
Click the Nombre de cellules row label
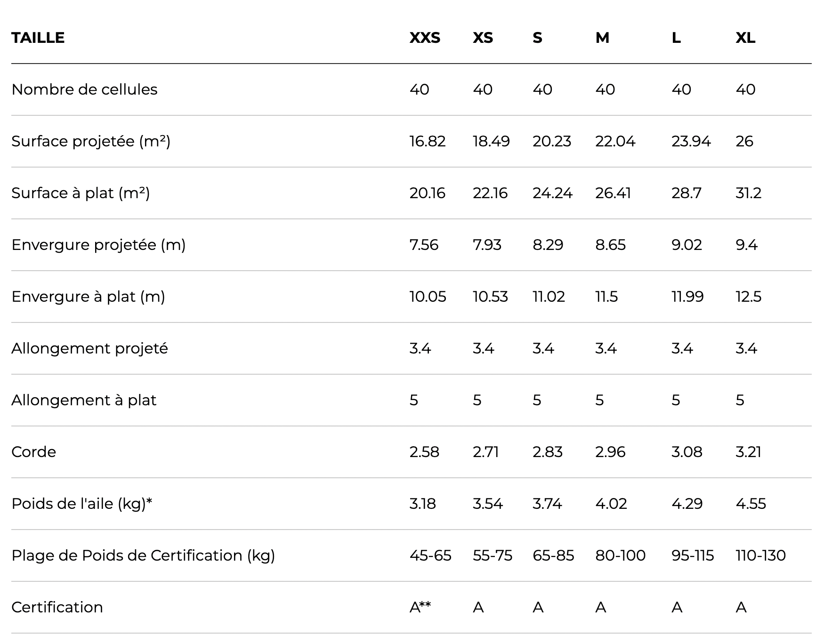click(x=84, y=89)
